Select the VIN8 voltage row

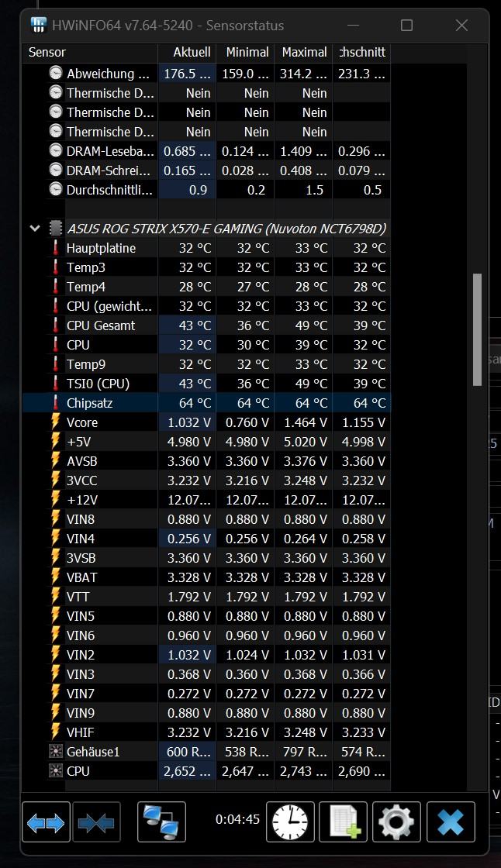206,519
